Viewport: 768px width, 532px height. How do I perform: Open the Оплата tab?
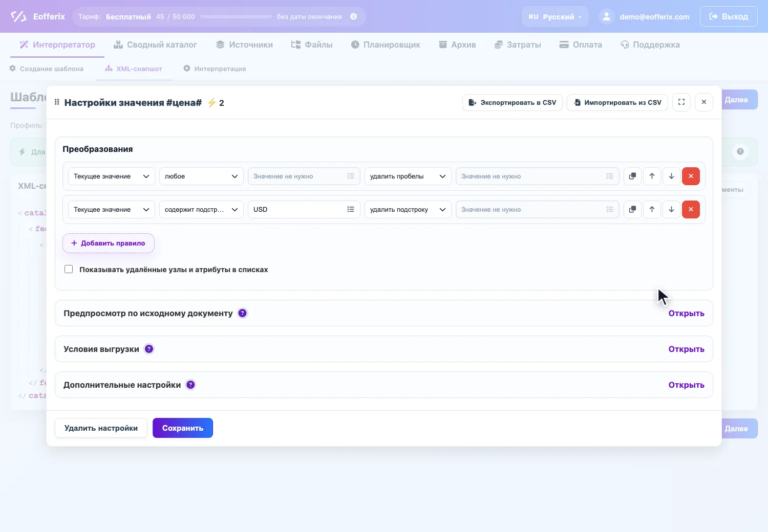tap(581, 45)
